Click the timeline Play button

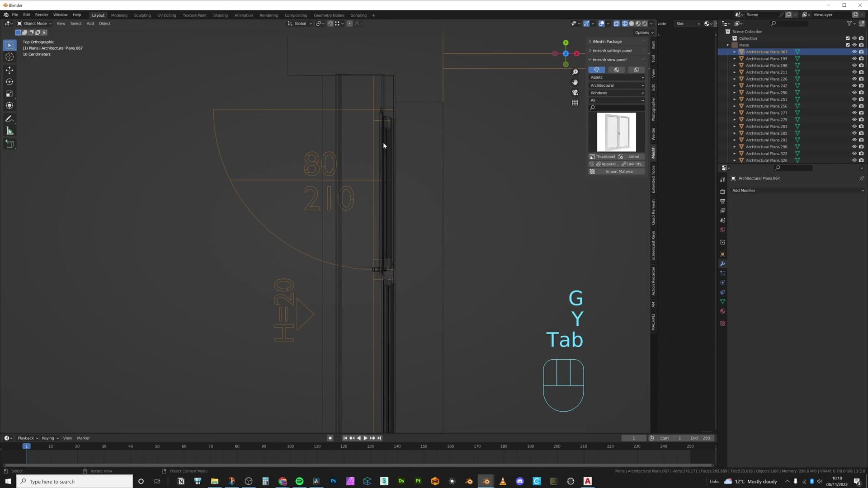(365, 438)
